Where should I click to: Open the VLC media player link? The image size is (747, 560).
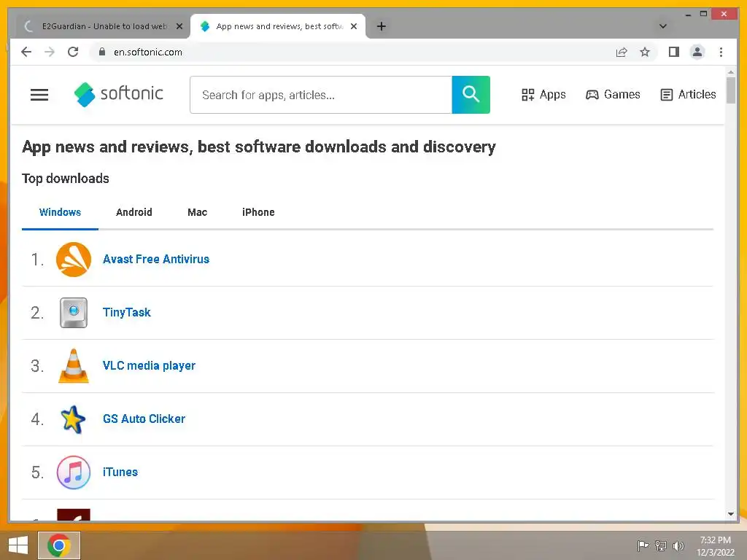tap(149, 366)
